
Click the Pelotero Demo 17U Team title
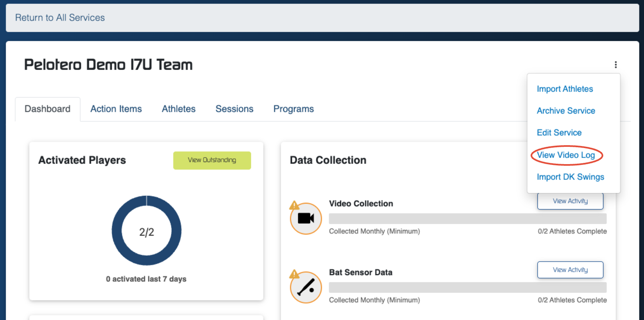point(108,65)
